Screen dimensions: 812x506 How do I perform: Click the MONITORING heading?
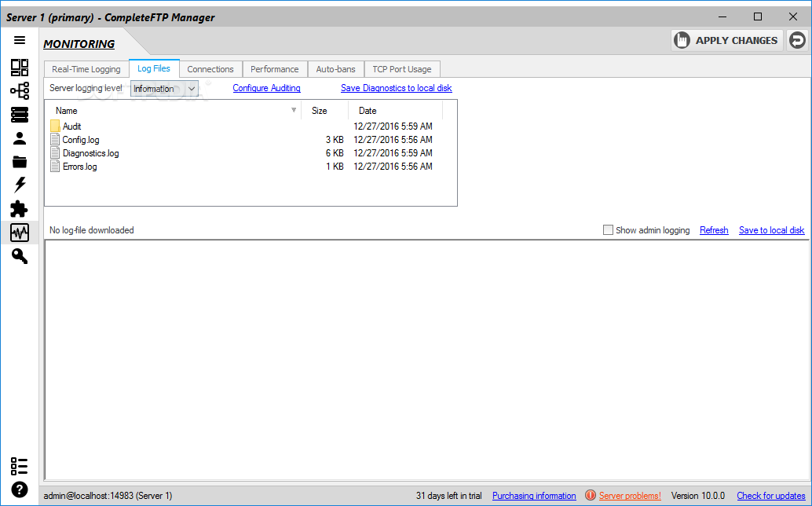pos(79,44)
